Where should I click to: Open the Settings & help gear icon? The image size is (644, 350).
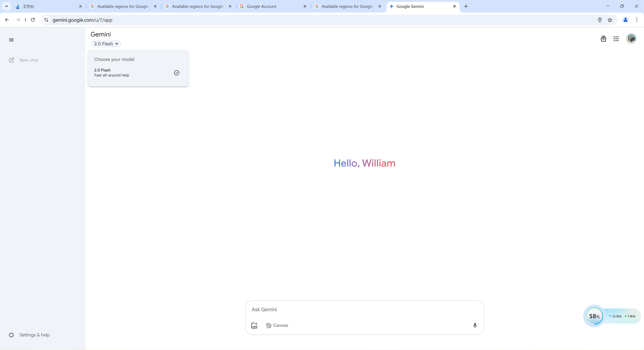click(11, 335)
